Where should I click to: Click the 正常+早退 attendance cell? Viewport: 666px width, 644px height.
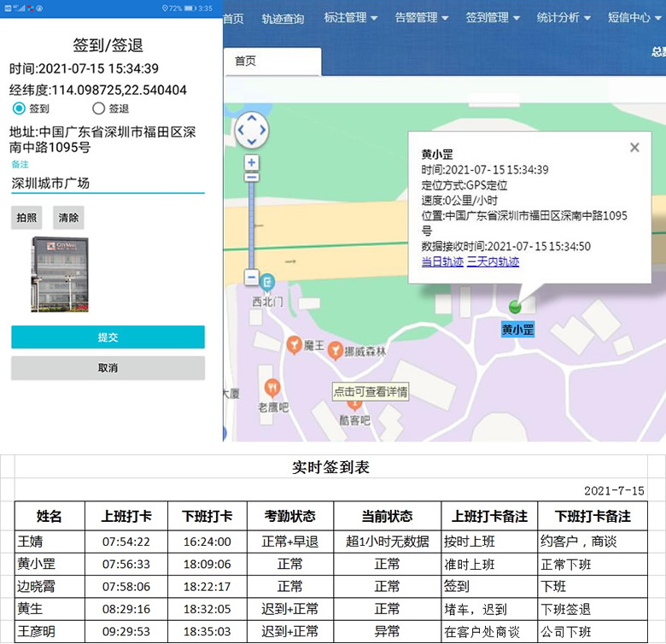click(x=290, y=542)
